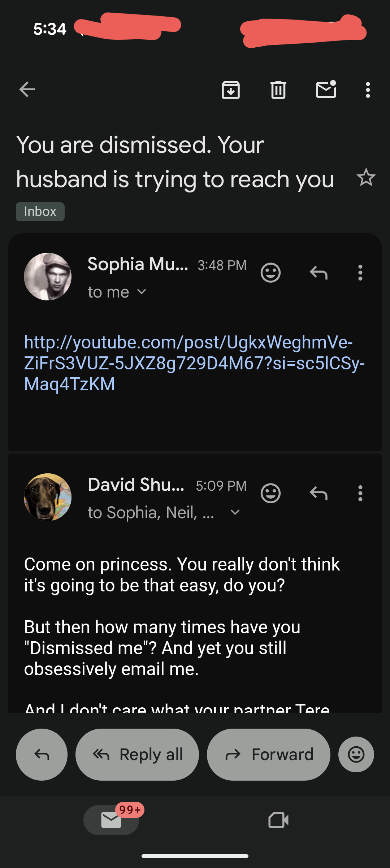Open the top-right overflow menu

368,90
